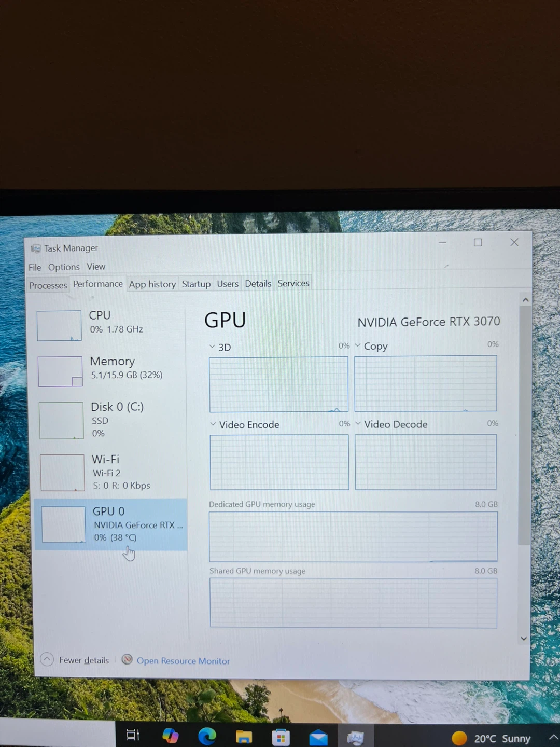Switch to the Users tab

(x=228, y=284)
